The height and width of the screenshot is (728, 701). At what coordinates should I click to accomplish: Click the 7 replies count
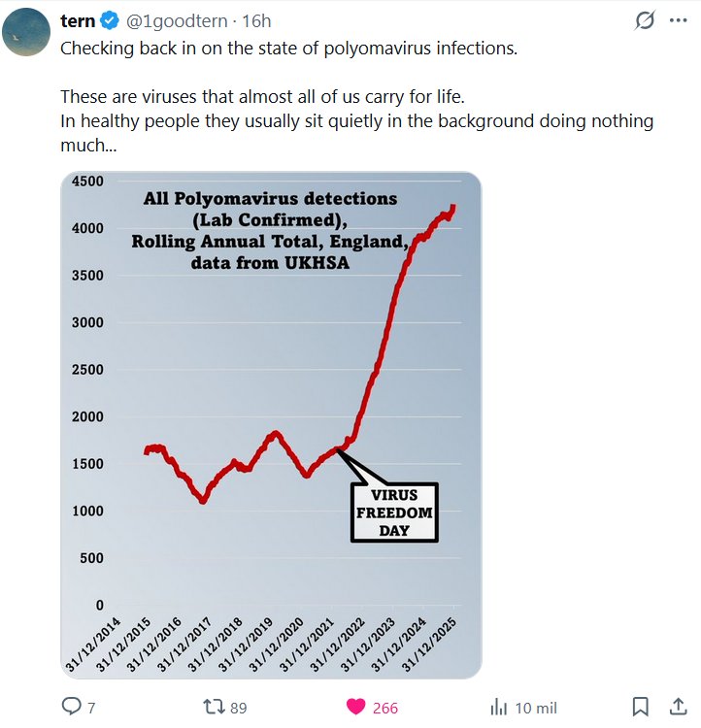(91, 708)
